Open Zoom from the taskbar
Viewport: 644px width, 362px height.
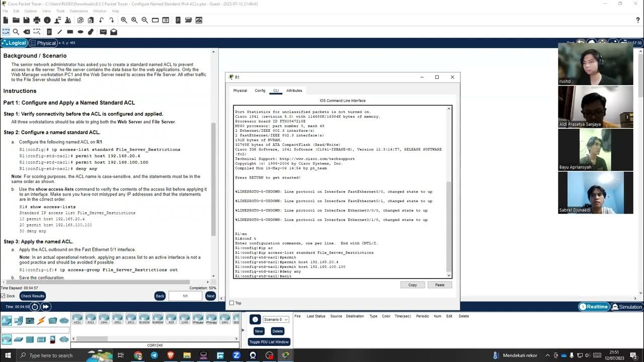point(236,355)
